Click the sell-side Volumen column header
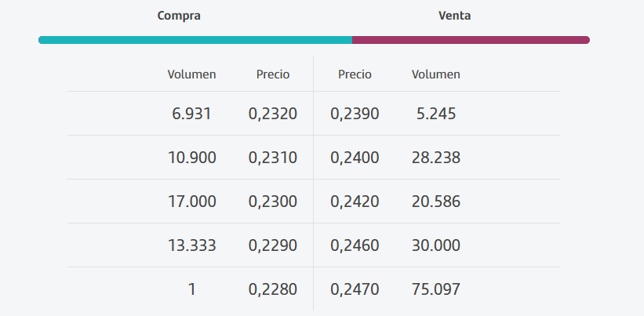Screen dimensions: 644x316 (x=435, y=74)
